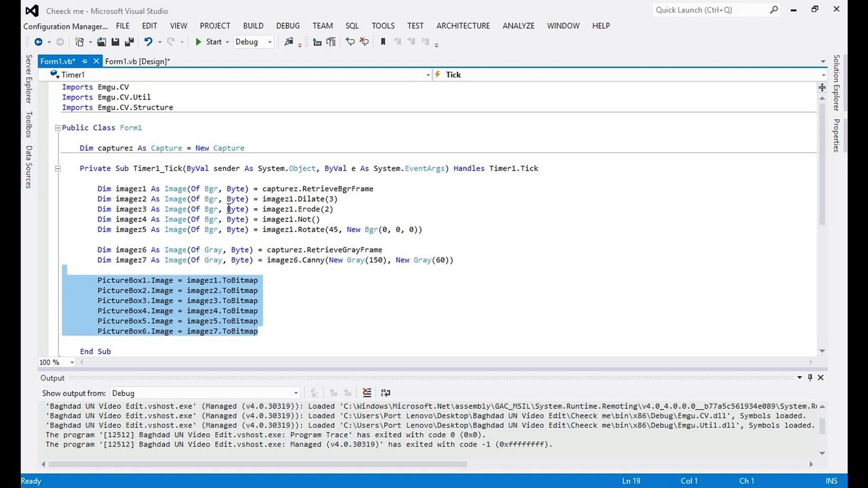Expand the Navigate Backward history dropdown
The height and width of the screenshot is (488, 868).
click(x=49, y=42)
